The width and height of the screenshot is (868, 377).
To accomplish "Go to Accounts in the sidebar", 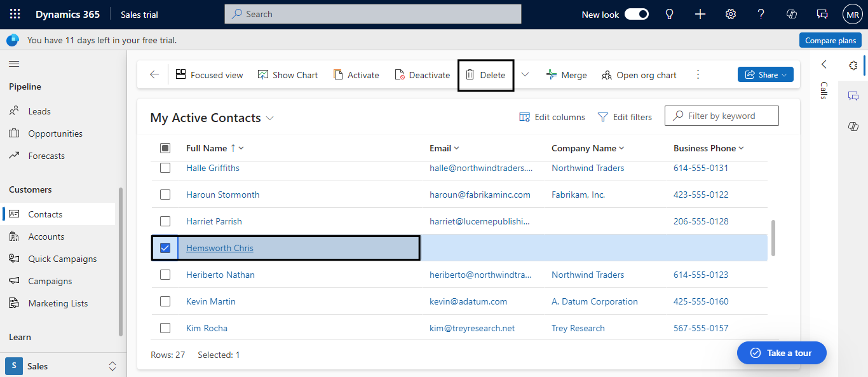I will (46, 236).
